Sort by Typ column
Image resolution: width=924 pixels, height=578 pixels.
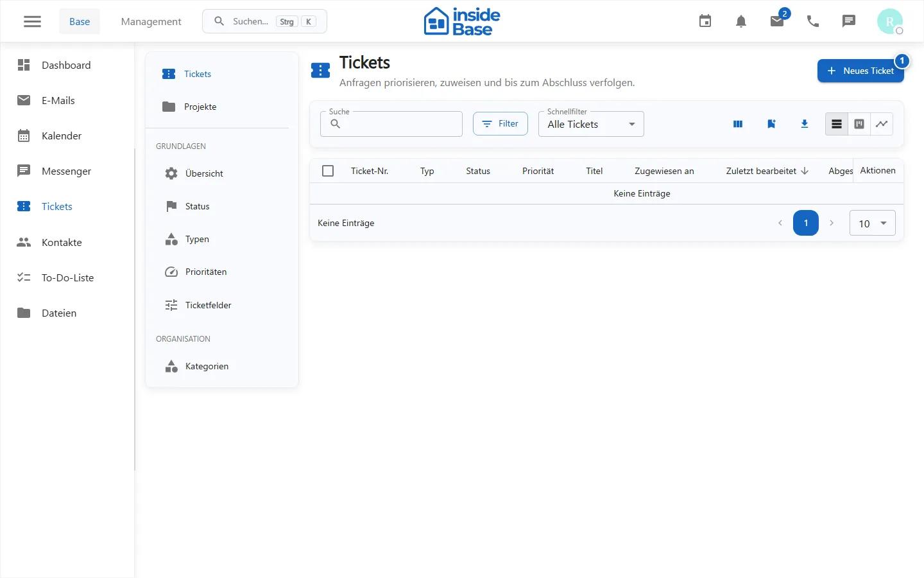coord(427,171)
